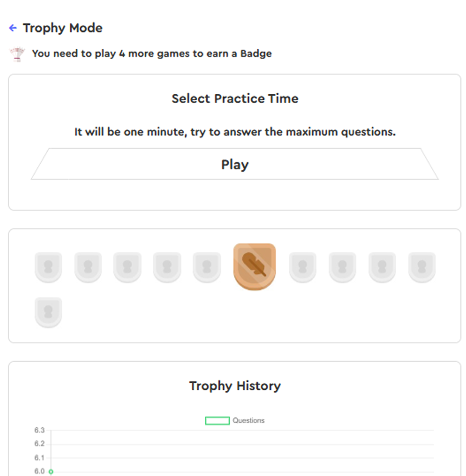466x476 pixels.
Task: Click the "4 more games" badge message text
Action: point(152,54)
